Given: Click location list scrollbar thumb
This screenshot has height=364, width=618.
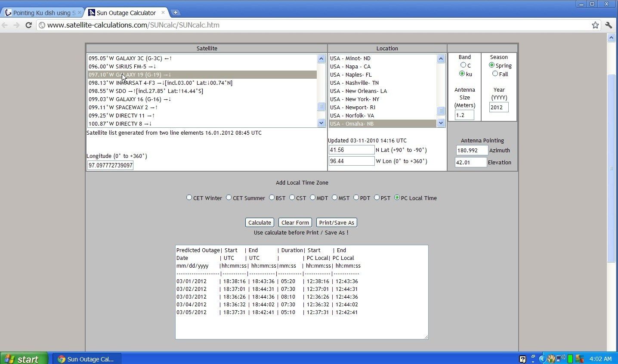Looking at the screenshot, I should 441,111.
